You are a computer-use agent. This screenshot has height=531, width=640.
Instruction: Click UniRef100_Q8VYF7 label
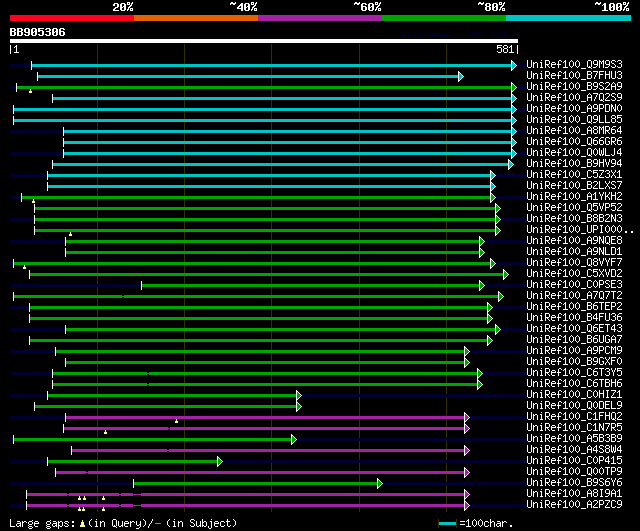point(574,263)
